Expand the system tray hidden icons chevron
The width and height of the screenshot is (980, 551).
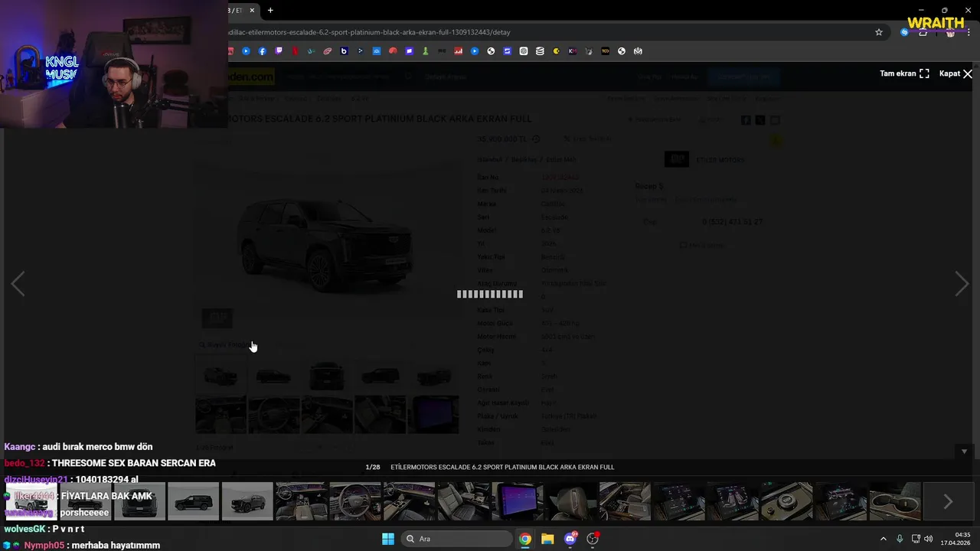[883, 539]
